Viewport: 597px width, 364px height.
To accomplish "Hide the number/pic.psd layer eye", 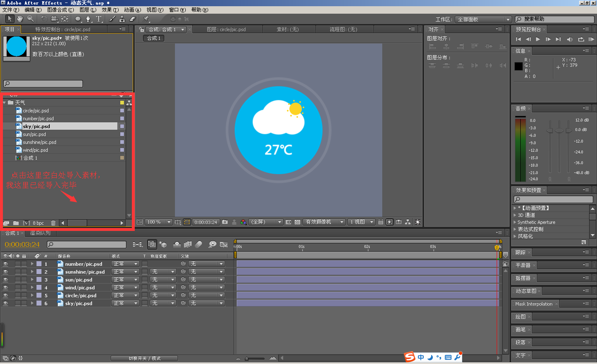I will [5, 264].
